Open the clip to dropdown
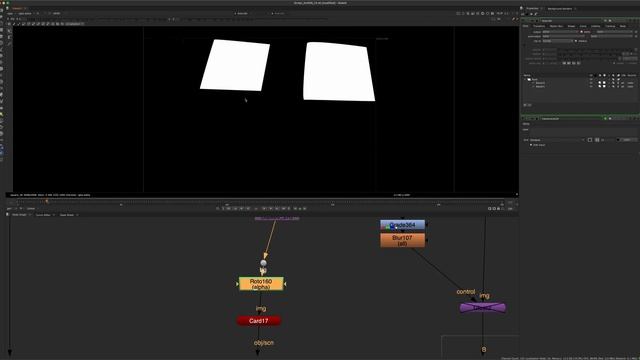This screenshot has height=360, width=640. tap(558, 41)
